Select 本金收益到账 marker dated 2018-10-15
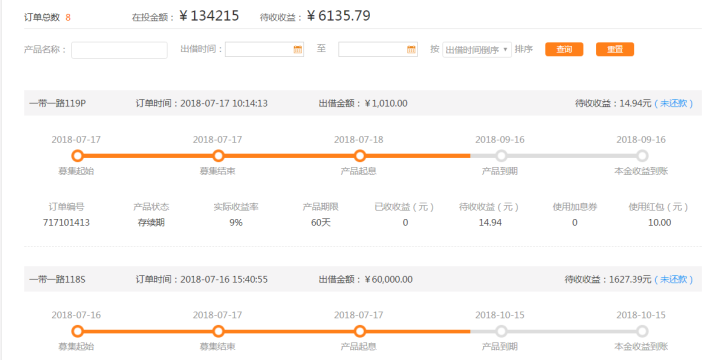This screenshot has height=360, width=720. [x=642, y=331]
